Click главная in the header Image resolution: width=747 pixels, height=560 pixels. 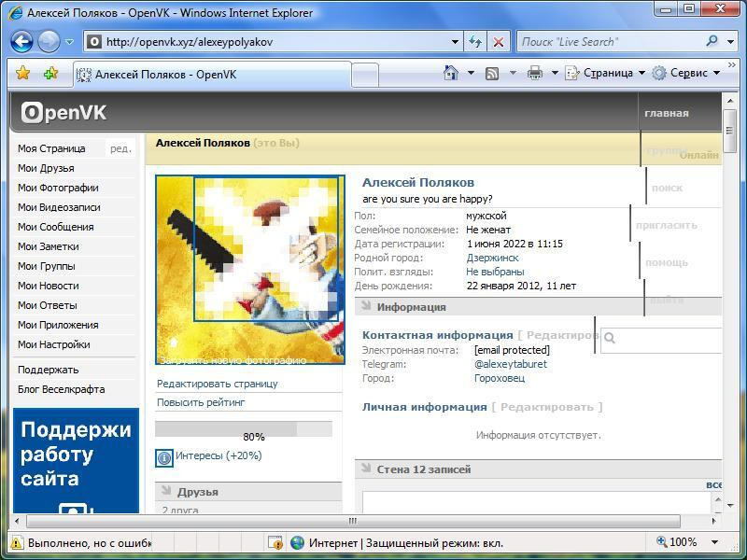(667, 113)
